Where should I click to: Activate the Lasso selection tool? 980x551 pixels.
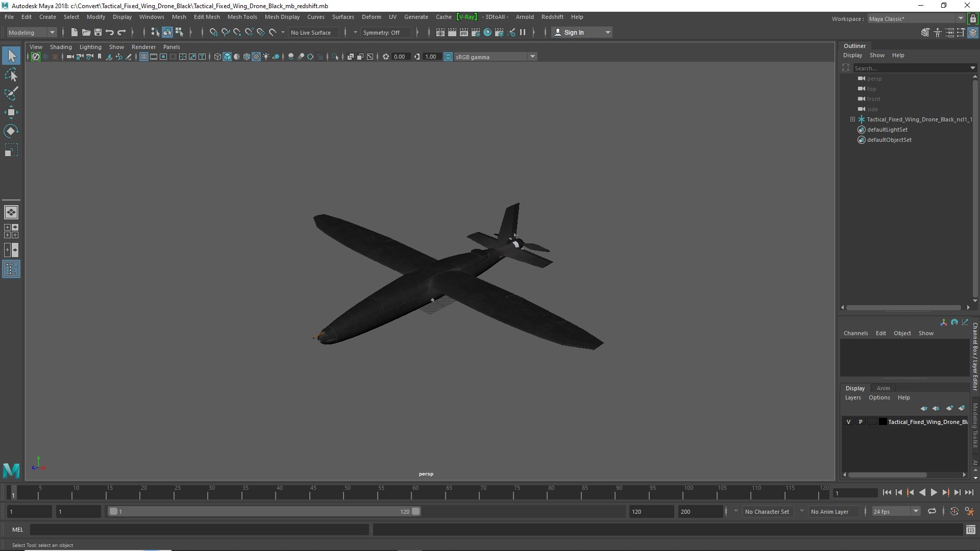[x=11, y=75]
